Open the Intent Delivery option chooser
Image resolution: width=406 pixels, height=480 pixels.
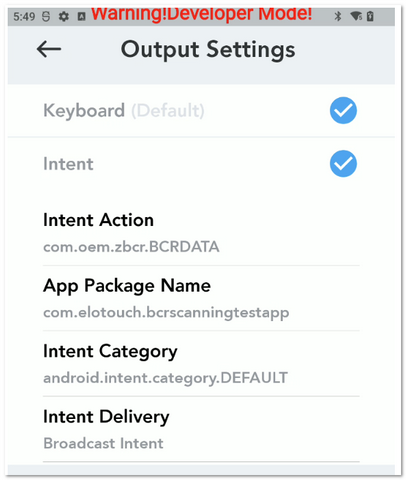coord(201,430)
